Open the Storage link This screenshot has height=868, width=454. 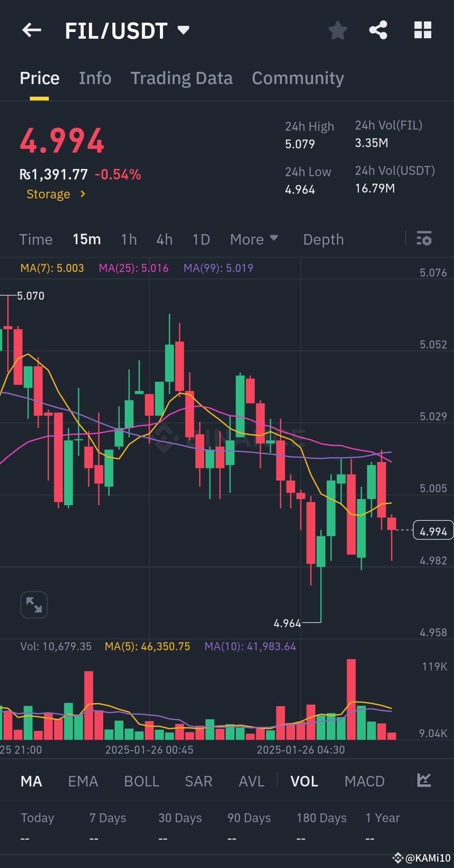point(55,194)
